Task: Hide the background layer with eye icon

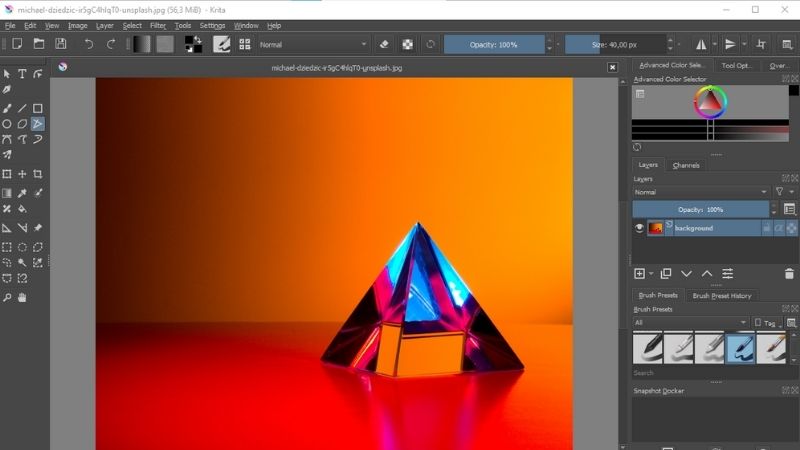Action: (x=639, y=228)
